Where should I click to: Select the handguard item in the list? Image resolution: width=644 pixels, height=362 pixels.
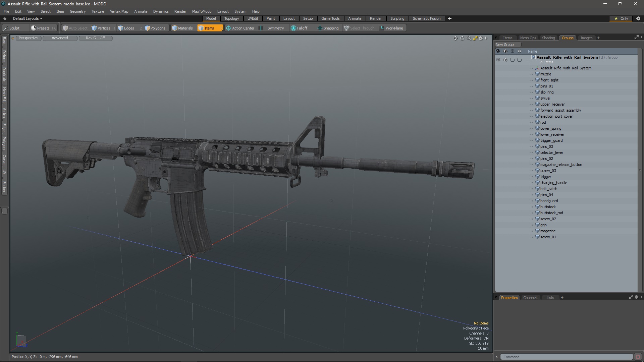(549, 201)
